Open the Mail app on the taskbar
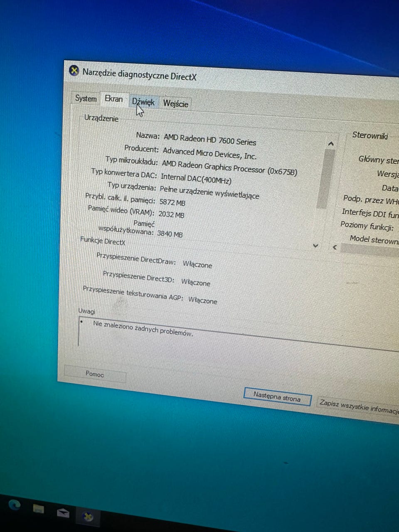399x532 pixels. 63,512
